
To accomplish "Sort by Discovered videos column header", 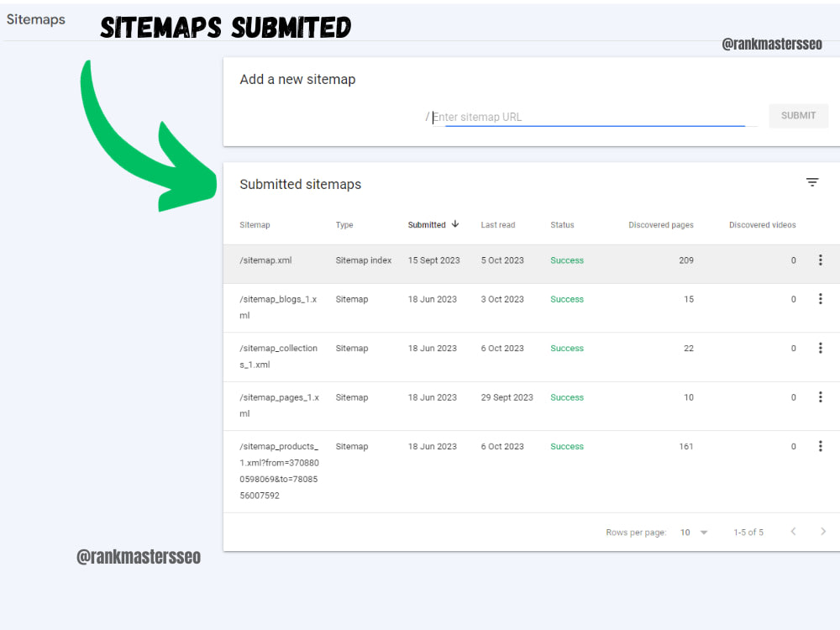I will point(763,225).
